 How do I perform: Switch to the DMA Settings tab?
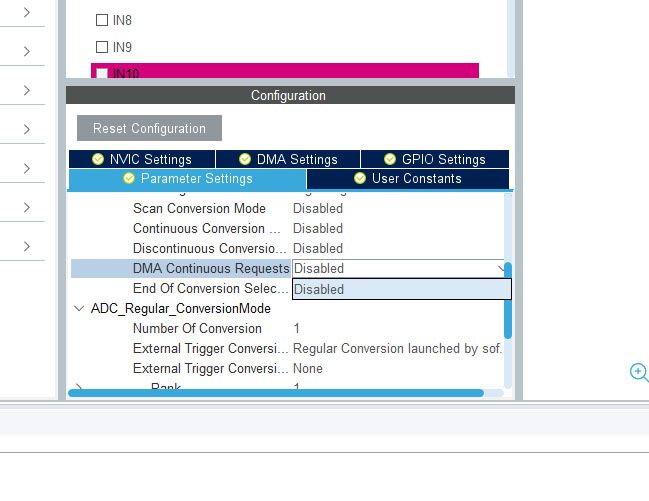pos(288,159)
